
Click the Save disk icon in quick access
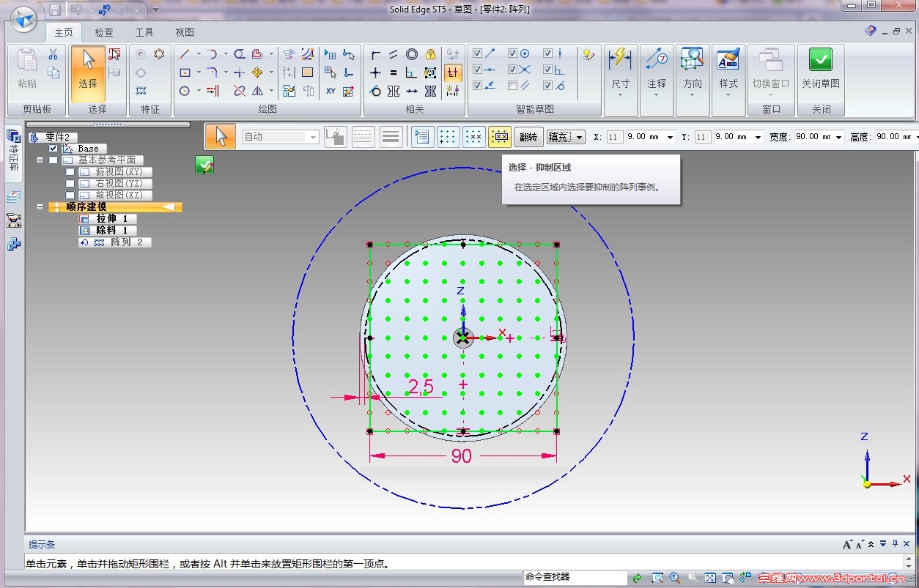55,10
